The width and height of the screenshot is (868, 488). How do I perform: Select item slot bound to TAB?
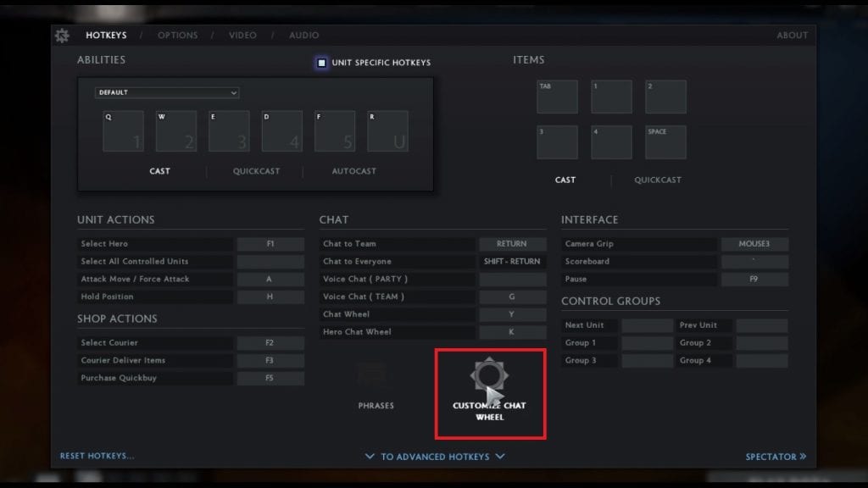click(558, 97)
